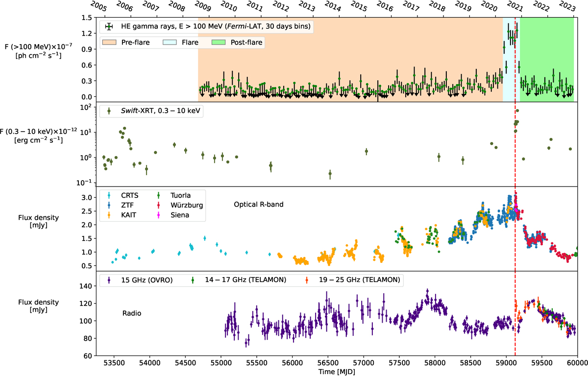Screen dimensions: 588x376
Task: Click the KAIT orange legend marker
Action: point(109,214)
